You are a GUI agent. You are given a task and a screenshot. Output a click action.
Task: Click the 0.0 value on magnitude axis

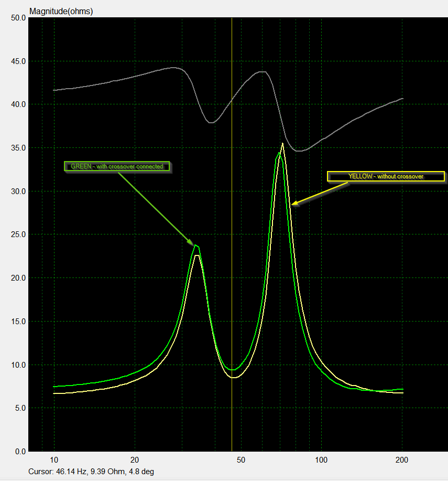click(20, 451)
